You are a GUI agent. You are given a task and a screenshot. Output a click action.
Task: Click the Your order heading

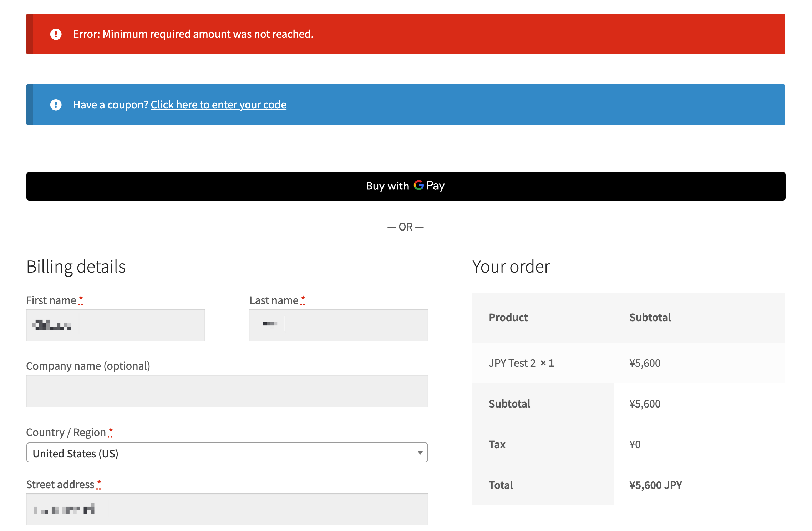point(511,267)
